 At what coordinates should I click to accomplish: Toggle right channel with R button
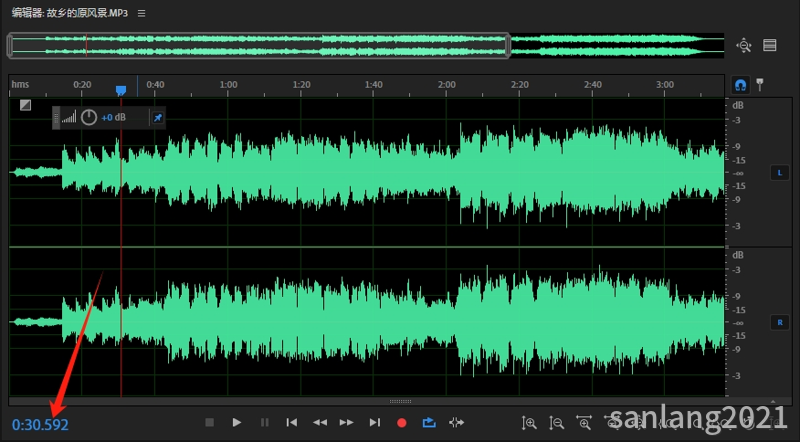pyautogui.click(x=780, y=322)
